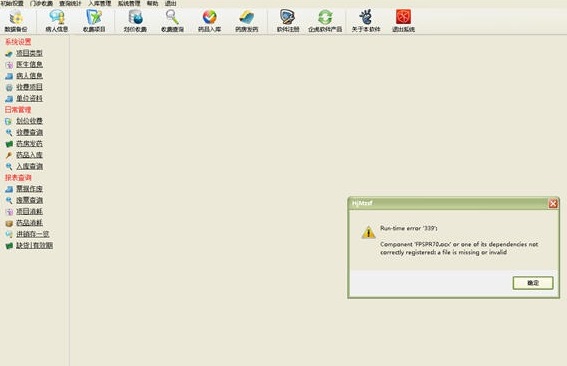Screen dimensions: 567x366
Task: Open 门诊收费 menu in menu bar
Action: pyautogui.click(x=41, y=4)
